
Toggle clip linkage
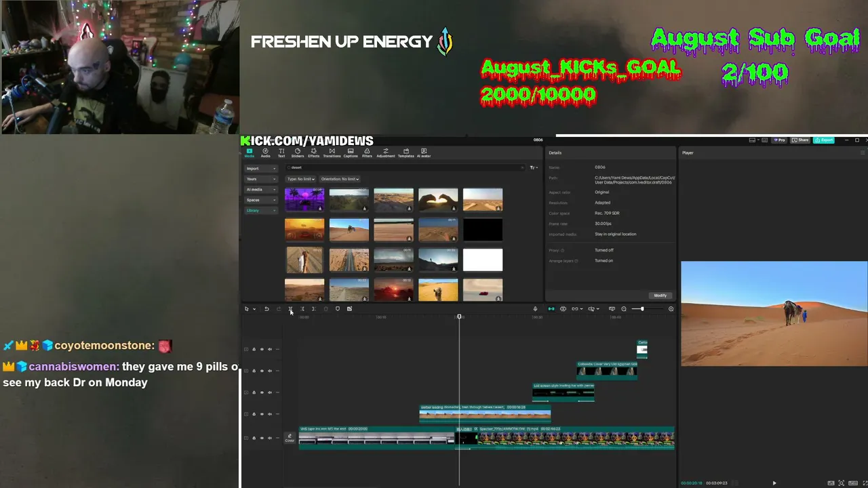(x=575, y=309)
